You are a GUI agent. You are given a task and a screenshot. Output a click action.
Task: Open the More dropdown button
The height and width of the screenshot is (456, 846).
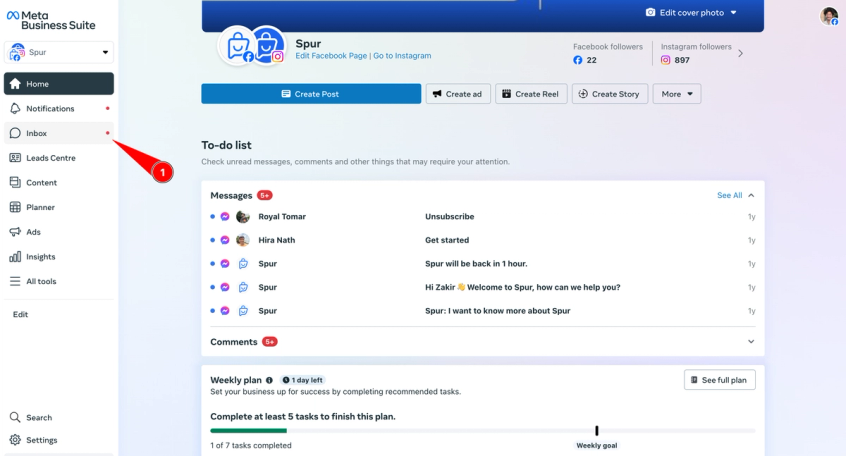pyautogui.click(x=677, y=94)
